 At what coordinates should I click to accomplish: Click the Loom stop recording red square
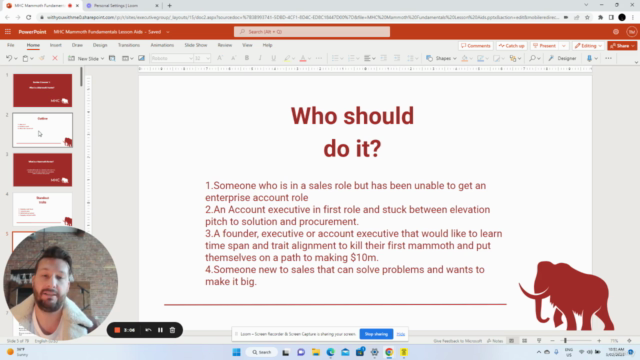117,330
